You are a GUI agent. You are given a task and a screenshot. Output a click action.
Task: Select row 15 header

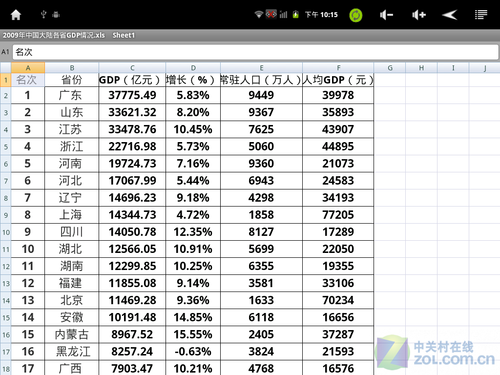[6, 318]
